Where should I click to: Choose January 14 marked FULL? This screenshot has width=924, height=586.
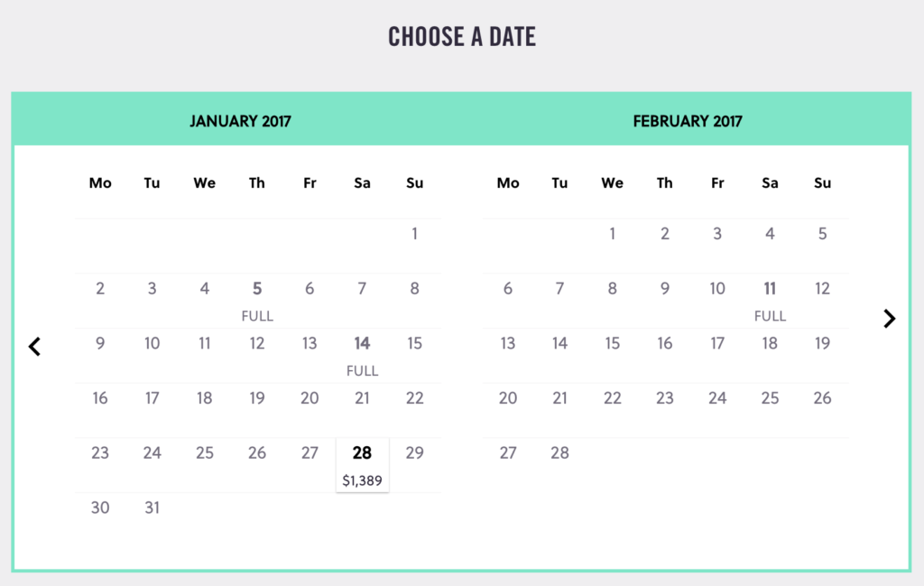click(362, 356)
